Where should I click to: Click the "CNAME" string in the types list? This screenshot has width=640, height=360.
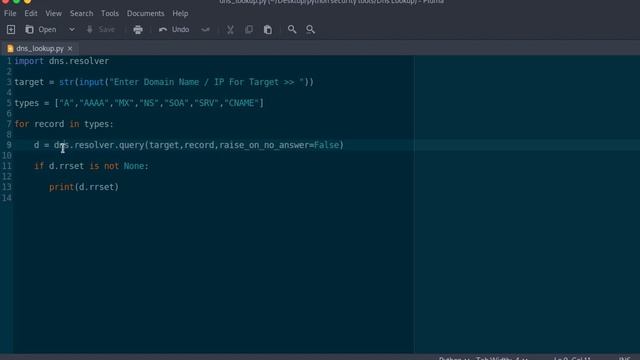pyautogui.click(x=241, y=103)
